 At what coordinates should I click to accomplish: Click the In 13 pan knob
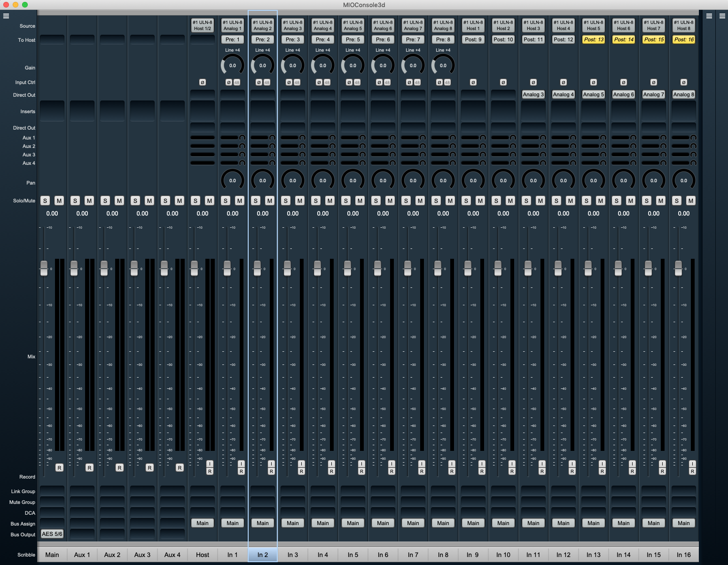[x=594, y=180]
